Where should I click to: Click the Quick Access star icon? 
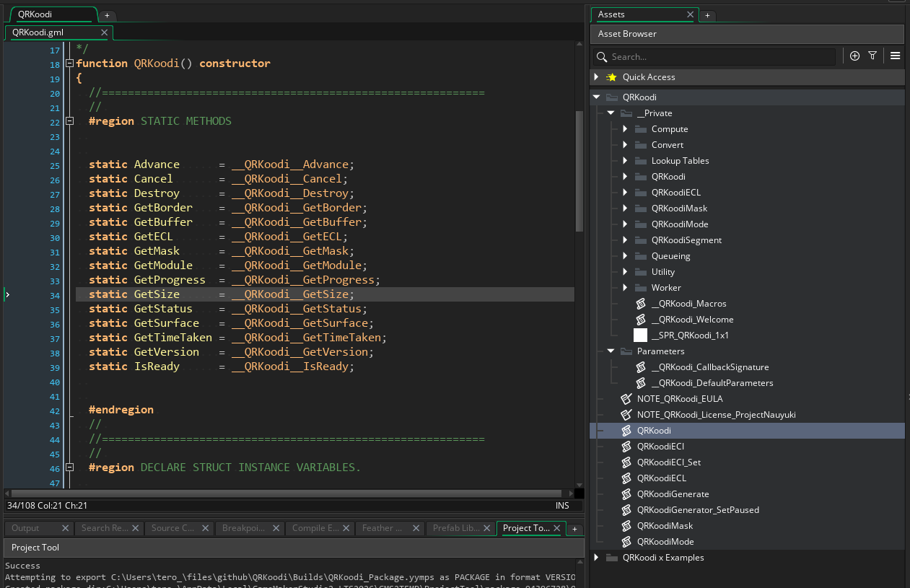[611, 77]
